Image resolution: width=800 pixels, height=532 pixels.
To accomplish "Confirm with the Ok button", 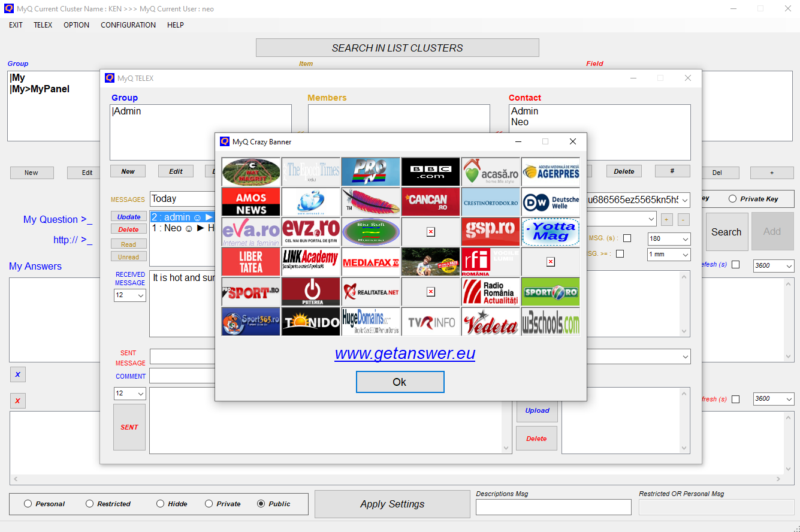I will coord(400,382).
